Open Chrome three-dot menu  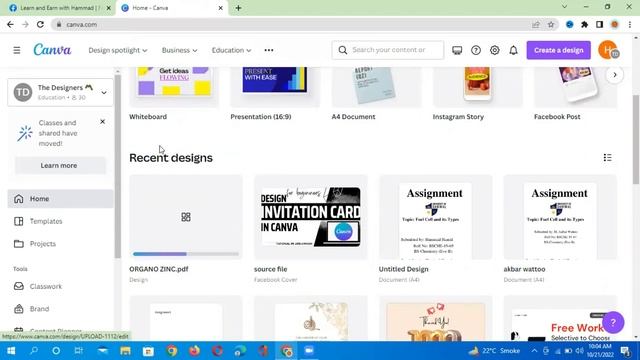coord(630,24)
